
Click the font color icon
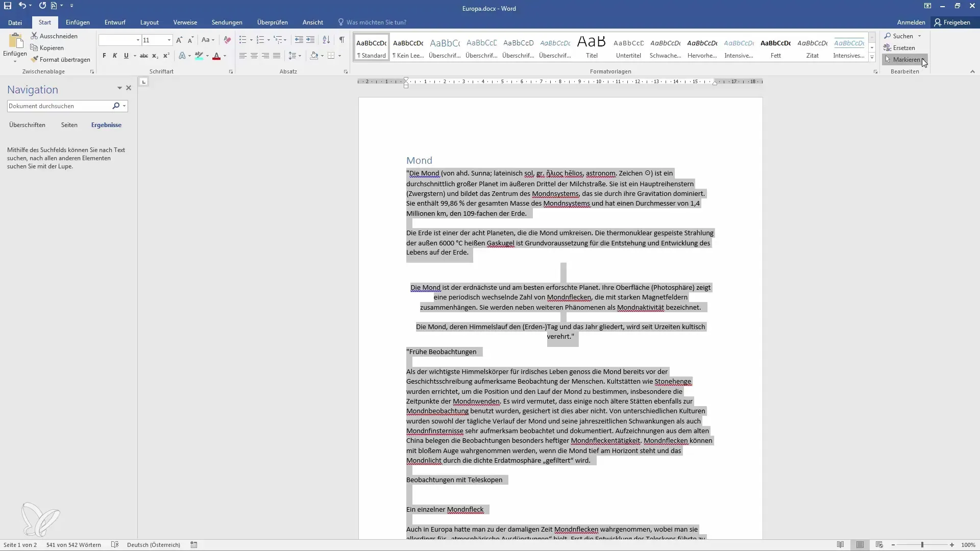pyautogui.click(x=216, y=55)
